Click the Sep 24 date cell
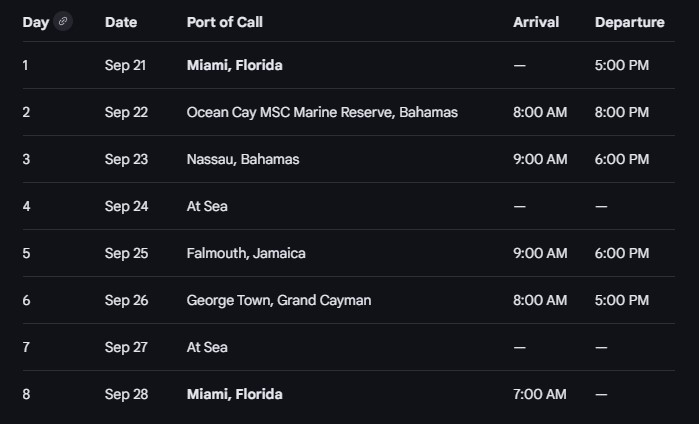Screen dimensions: 699x424 (126, 206)
